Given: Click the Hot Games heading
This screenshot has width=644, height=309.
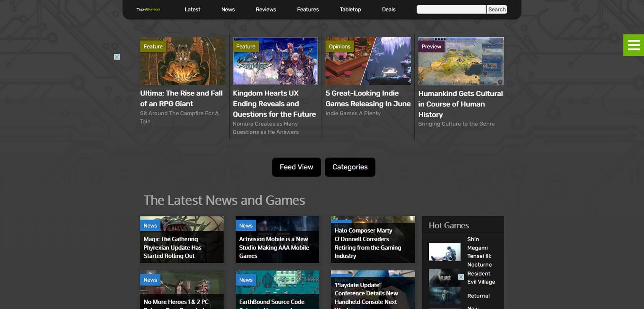Looking at the screenshot, I should tap(449, 225).
